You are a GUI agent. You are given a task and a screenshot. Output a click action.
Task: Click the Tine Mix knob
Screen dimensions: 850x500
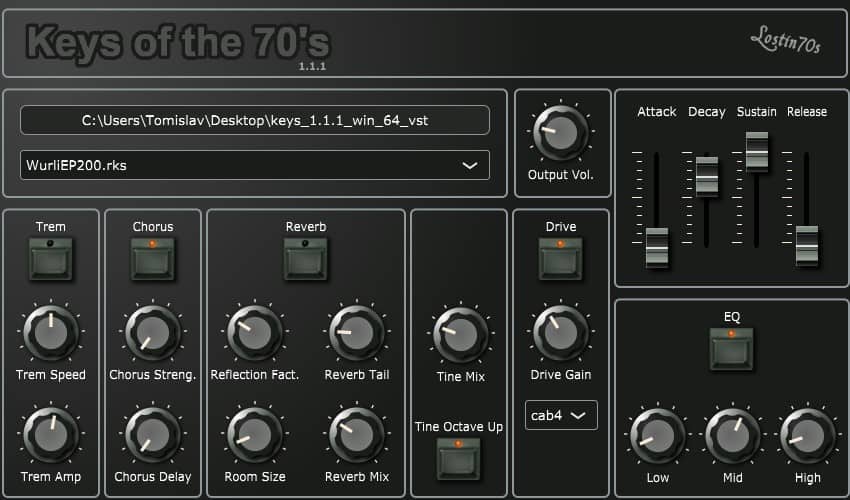[x=461, y=335]
